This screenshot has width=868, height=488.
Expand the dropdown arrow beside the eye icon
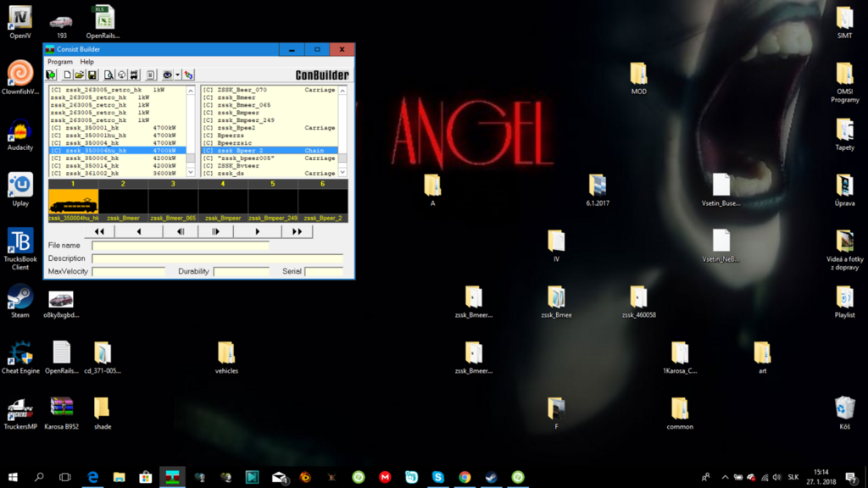178,75
